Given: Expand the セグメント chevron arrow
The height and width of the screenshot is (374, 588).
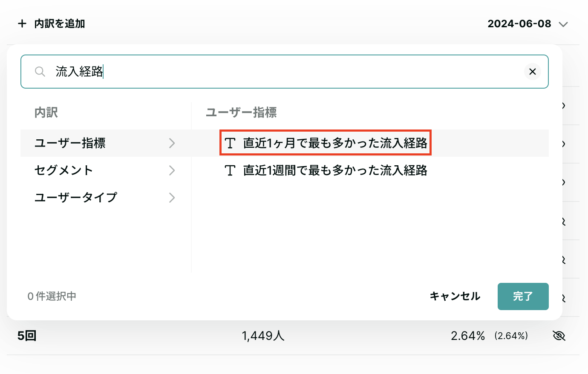Looking at the screenshot, I should pos(172,170).
